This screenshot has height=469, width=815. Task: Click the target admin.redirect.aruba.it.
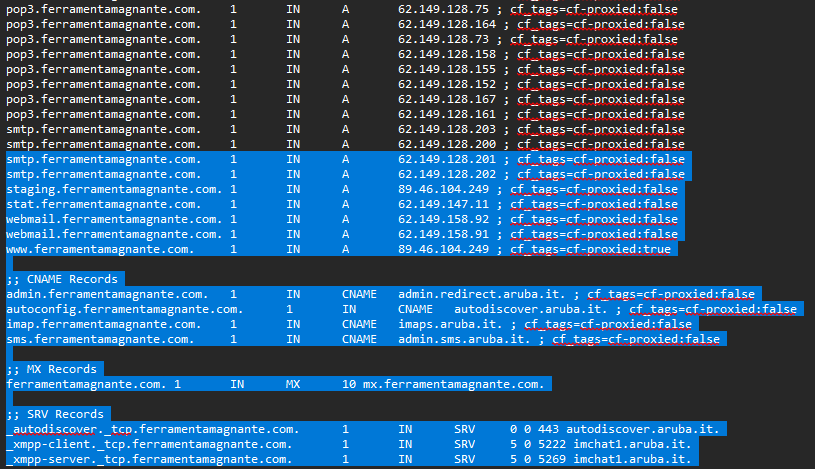(482, 294)
